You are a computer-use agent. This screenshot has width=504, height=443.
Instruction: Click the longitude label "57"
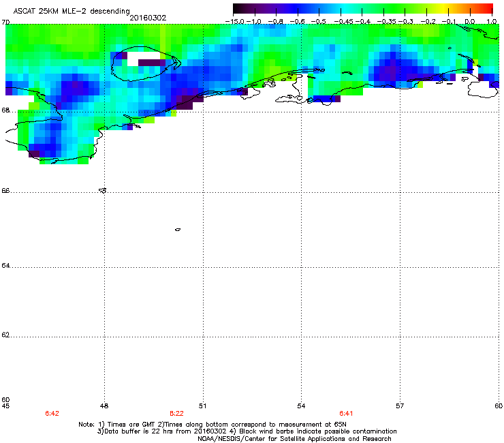point(400,406)
